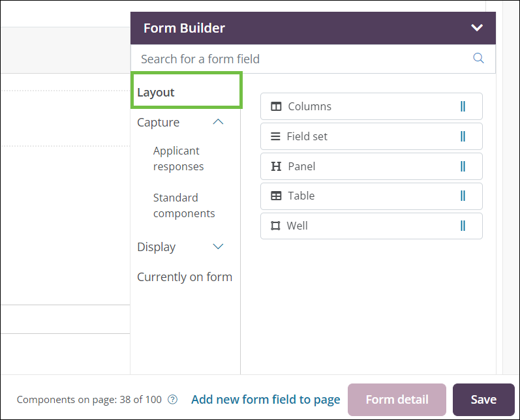The width and height of the screenshot is (520, 420).
Task: Expand the Display section chevron
Action: pyautogui.click(x=219, y=247)
